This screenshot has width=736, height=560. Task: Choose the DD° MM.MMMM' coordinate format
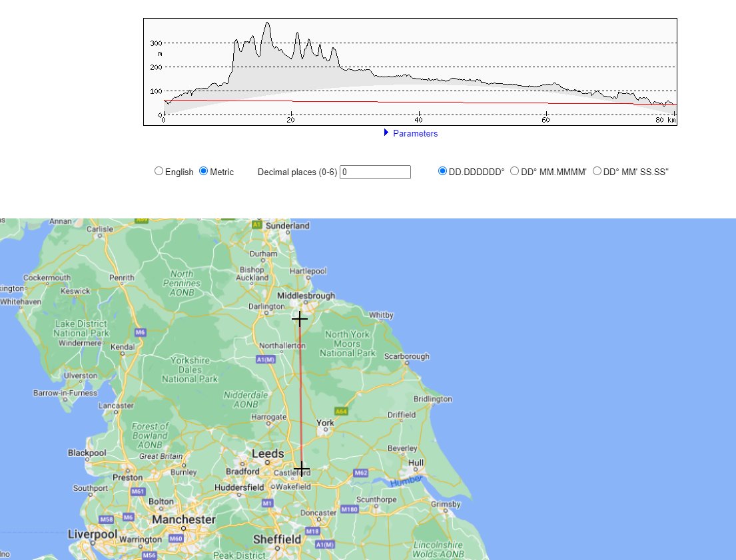pyautogui.click(x=514, y=171)
